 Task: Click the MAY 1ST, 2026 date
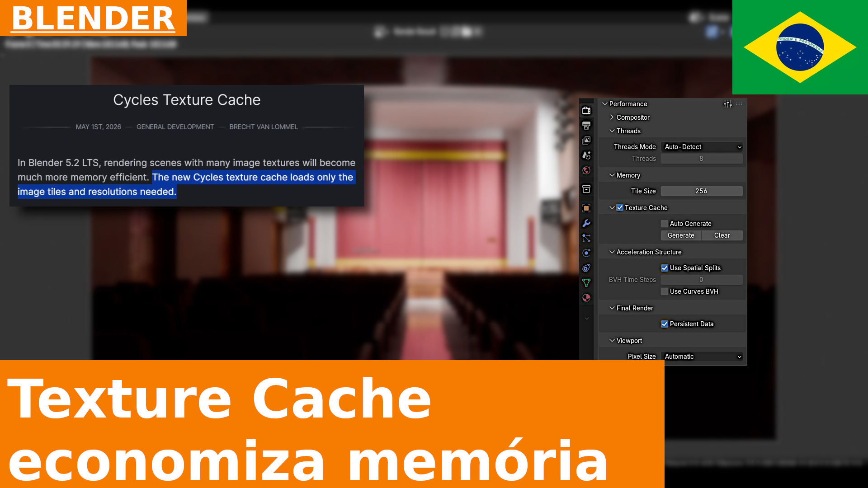click(99, 127)
